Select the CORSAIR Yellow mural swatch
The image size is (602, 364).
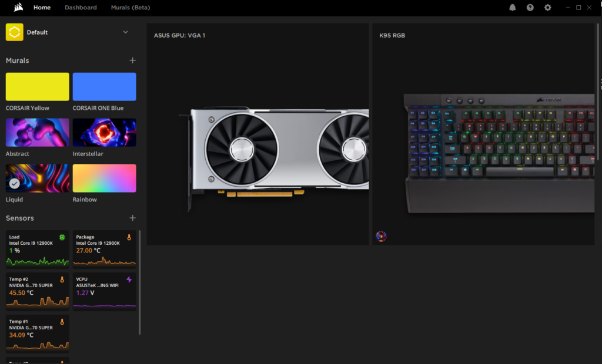pyautogui.click(x=37, y=87)
